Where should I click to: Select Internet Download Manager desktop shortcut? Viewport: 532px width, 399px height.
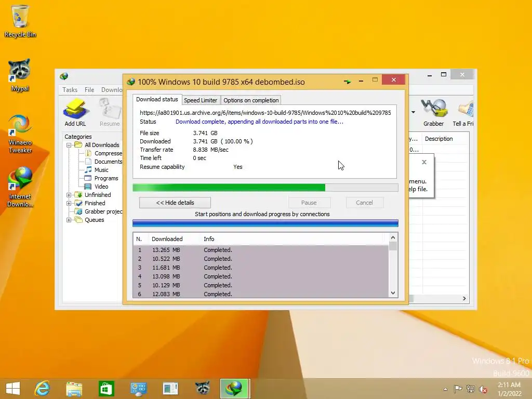click(20, 187)
